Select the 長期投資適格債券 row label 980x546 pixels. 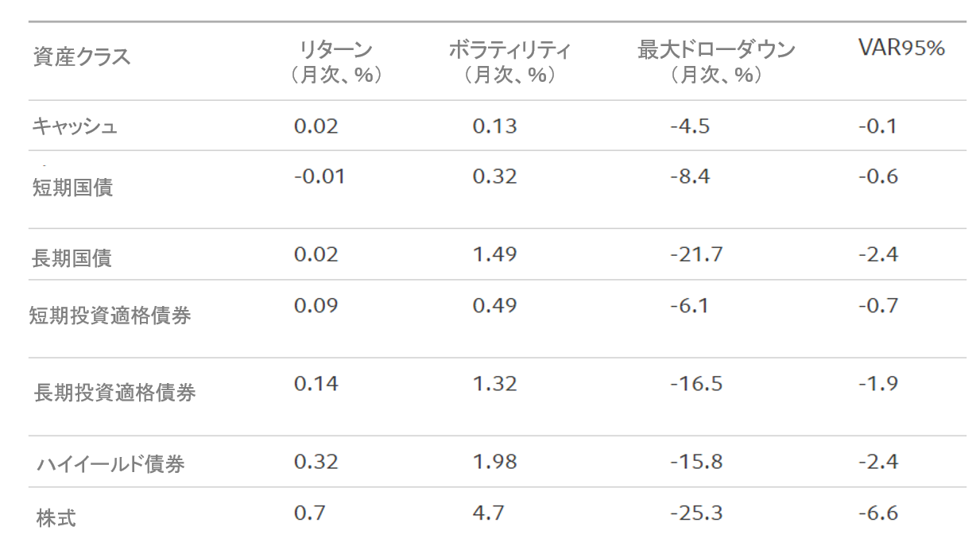pyautogui.click(x=114, y=393)
